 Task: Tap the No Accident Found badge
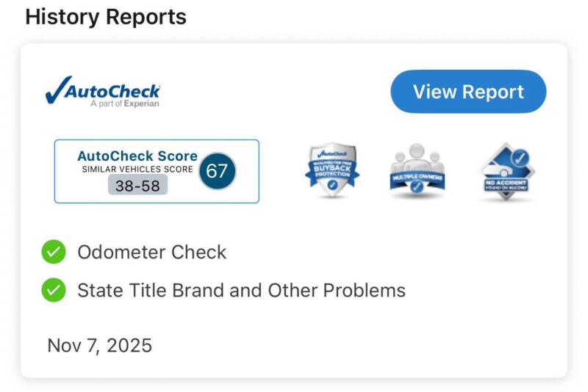click(x=505, y=172)
